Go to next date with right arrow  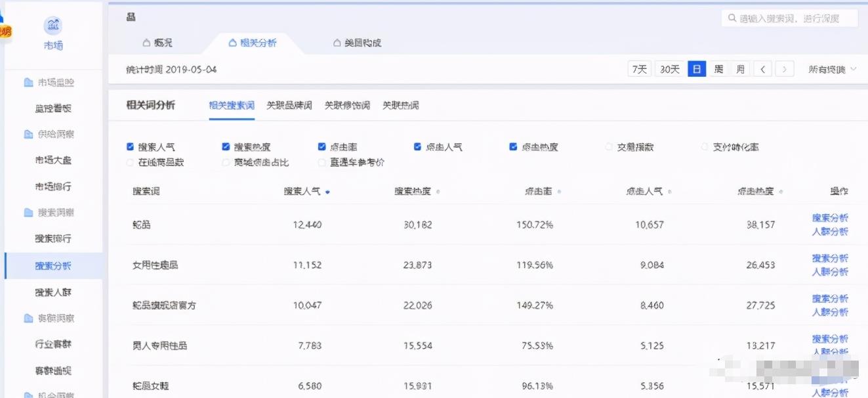click(x=785, y=69)
